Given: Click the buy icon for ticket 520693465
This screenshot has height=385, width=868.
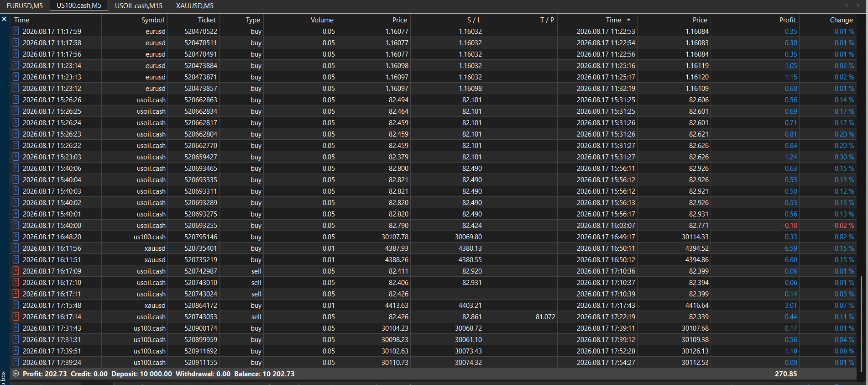Looking at the screenshot, I should [x=16, y=168].
